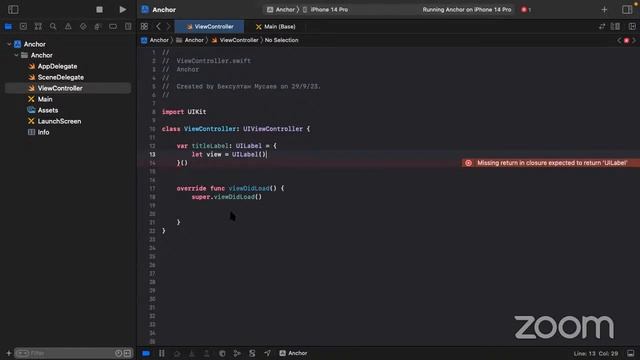The width and height of the screenshot is (640, 360).
Task: Open the Find navigator
Action: (x=53, y=27)
